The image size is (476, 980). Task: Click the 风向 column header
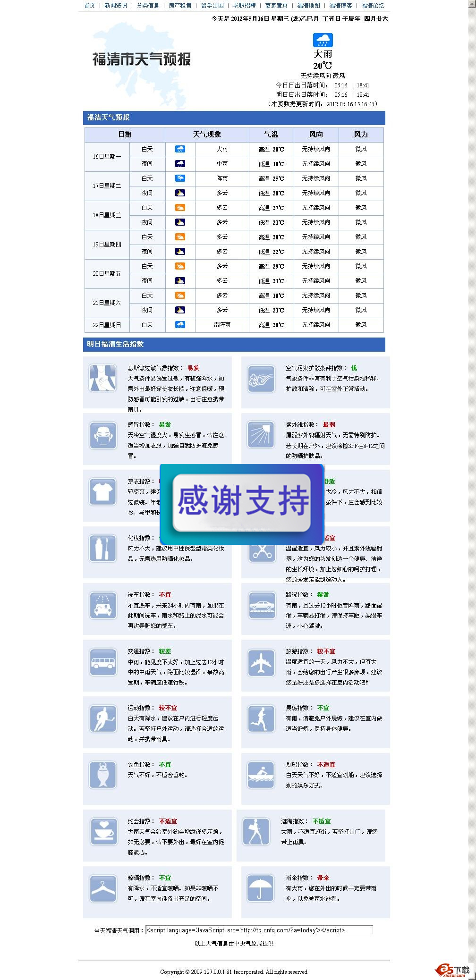coord(316,135)
